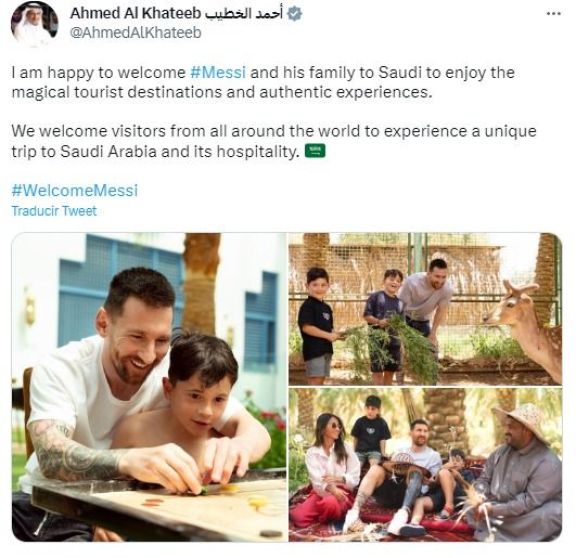Open the family sitting on rugs photo
576x558 pixels.
tap(425, 465)
